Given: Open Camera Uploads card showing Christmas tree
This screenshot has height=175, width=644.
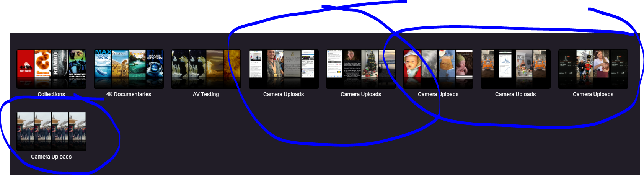Looking at the screenshot, I should (x=361, y=69).
